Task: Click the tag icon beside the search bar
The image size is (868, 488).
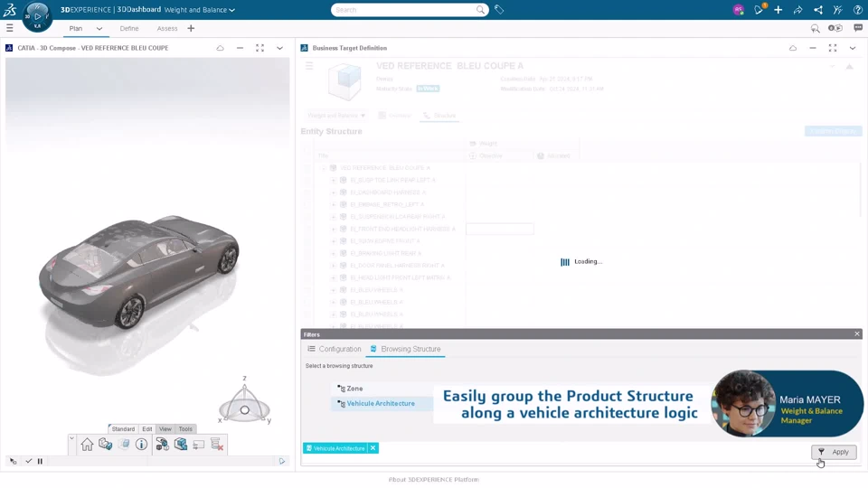Action: pos(499,9)
